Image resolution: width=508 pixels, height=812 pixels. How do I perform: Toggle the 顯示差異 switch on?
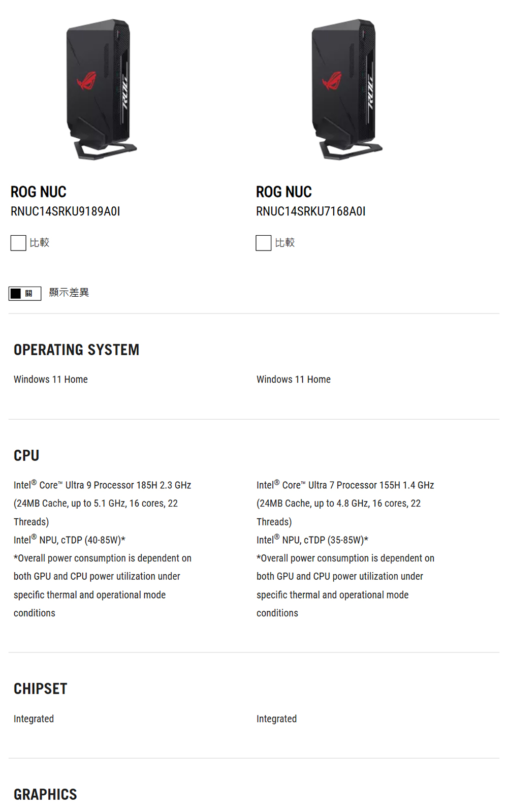[25, 294]
